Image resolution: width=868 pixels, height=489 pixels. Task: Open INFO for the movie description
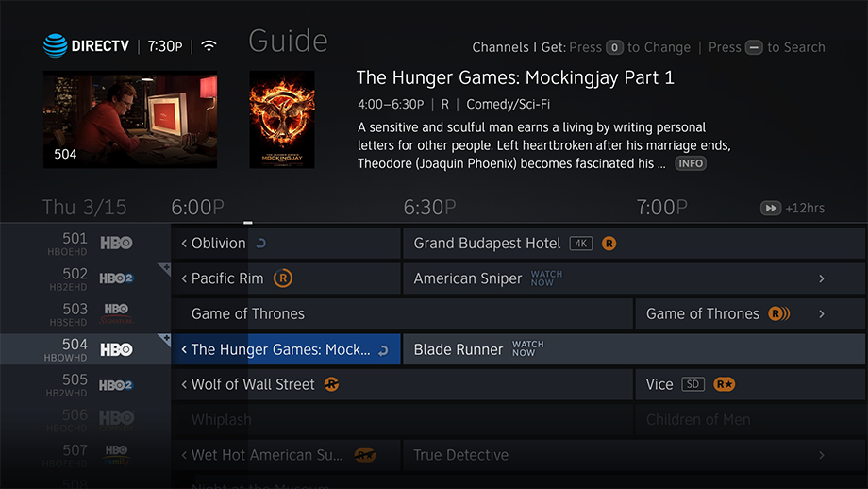coord(691,163)
